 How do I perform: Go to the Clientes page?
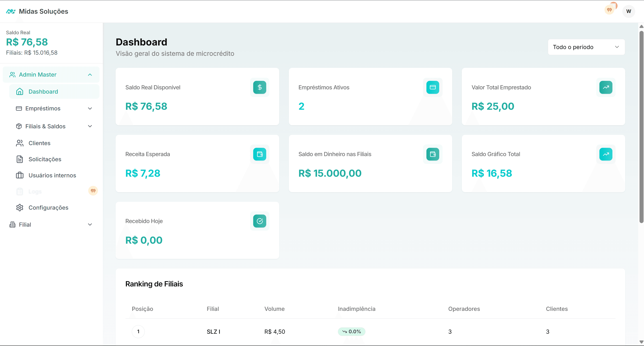pyautogui.click(x=39, y=143)
